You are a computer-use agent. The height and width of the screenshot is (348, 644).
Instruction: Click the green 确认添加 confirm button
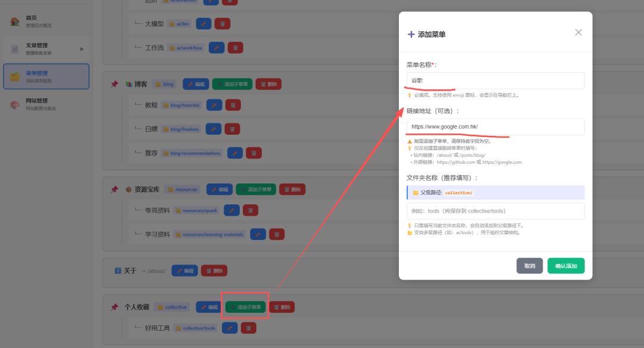[565, 266]
